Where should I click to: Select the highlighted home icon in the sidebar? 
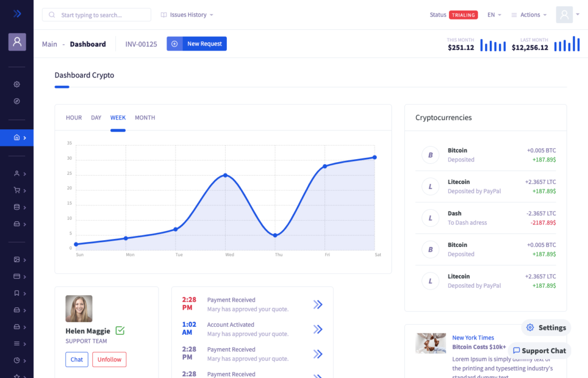pyautogui.click(x=17, y=138)
